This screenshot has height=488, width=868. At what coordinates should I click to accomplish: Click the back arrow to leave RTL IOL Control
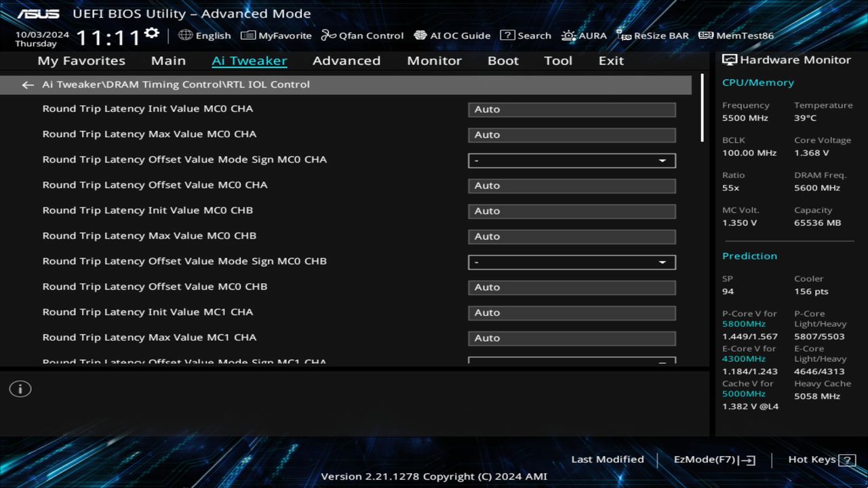27,84
